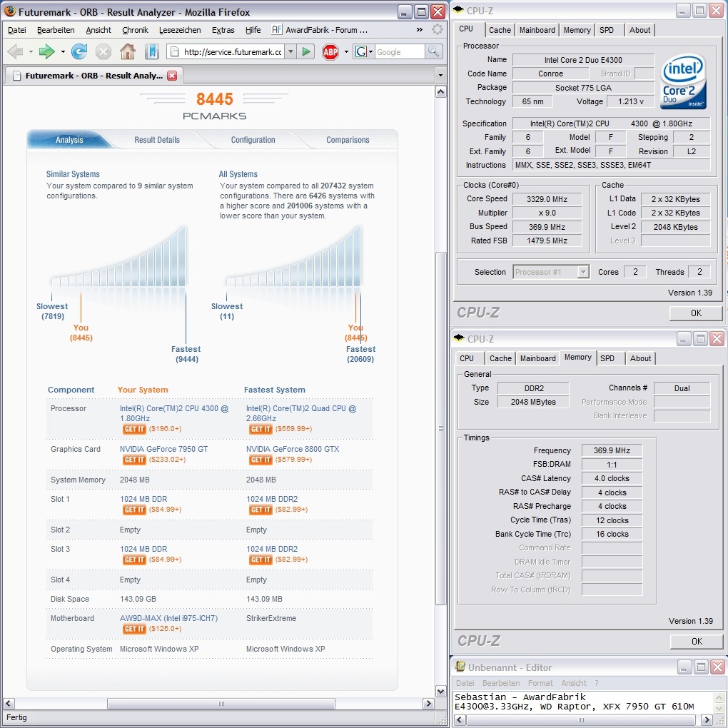Image resolution: width=728 pixels, height=728 pixels.
Task: Click the green Go arrow beside the URL
Action: (306, 51)
